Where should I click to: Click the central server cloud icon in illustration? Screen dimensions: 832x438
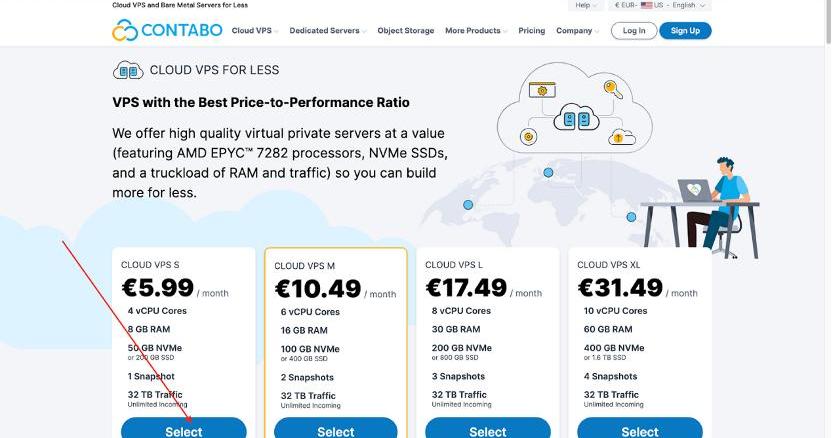pyautogui.click(x=576, y=118)
